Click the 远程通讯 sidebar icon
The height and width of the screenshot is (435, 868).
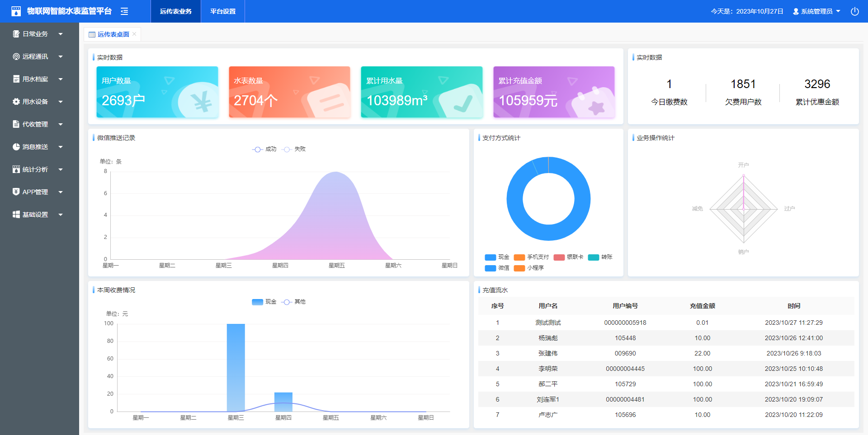click(x=16, y=56)
